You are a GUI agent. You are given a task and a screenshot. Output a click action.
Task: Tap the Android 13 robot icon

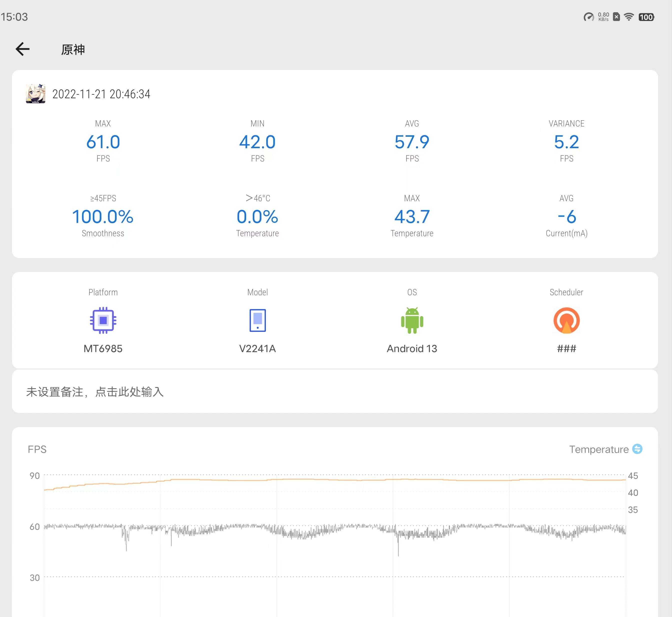[412, 320]
